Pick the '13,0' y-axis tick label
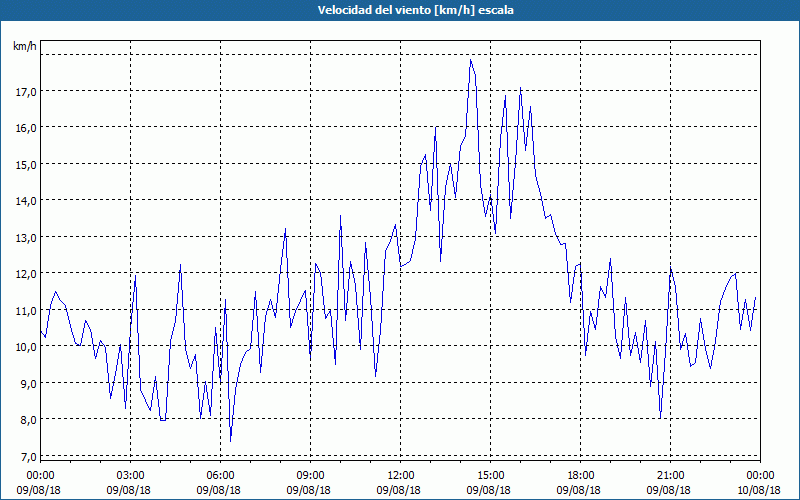 tap(26, 237)
